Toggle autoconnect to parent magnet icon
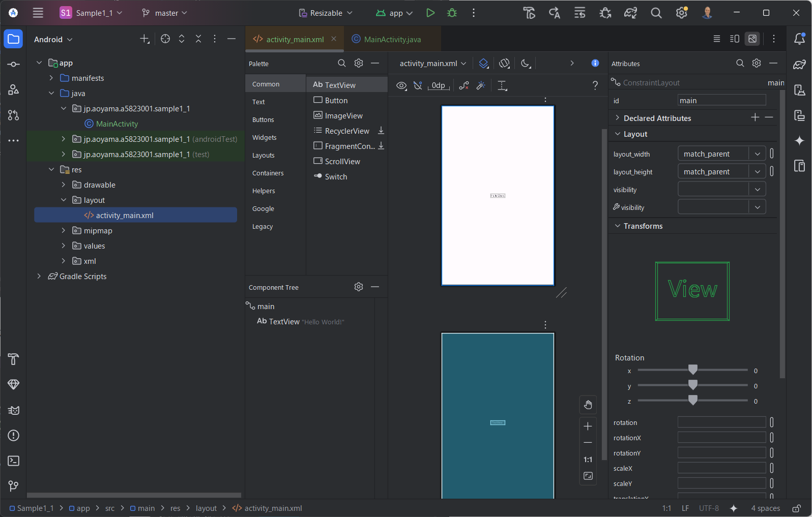Viewport: 812px width, 517px height. click(418, 85)
